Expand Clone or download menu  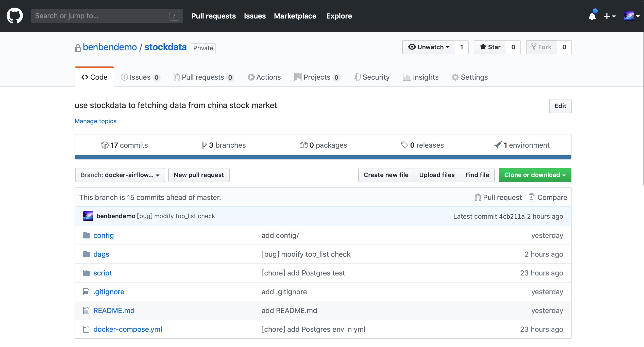(x=535, y=175)
